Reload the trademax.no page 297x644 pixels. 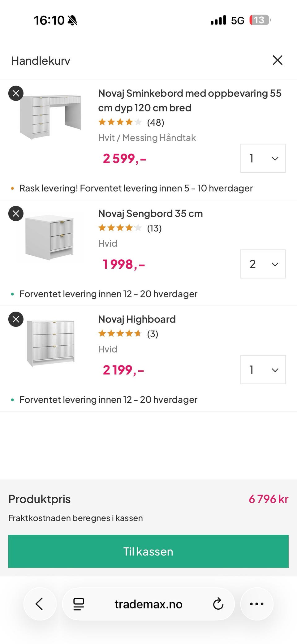pos(218,604)
